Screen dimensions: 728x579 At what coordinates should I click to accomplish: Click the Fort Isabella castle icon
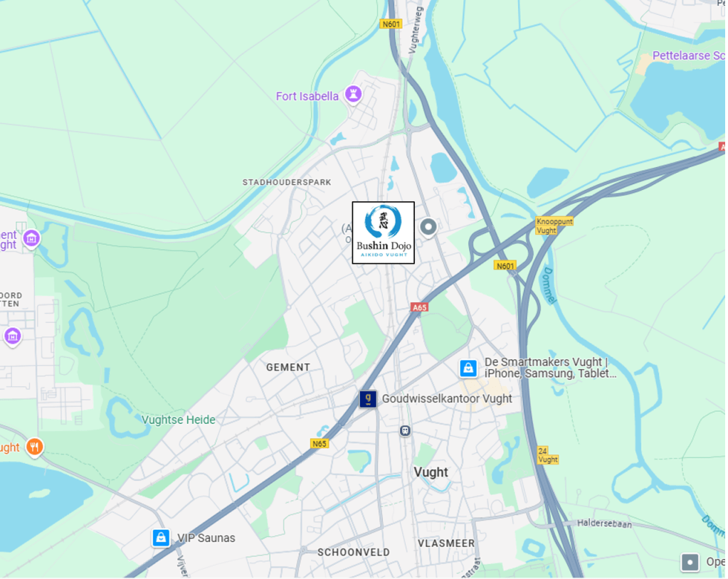pos(353,95)
